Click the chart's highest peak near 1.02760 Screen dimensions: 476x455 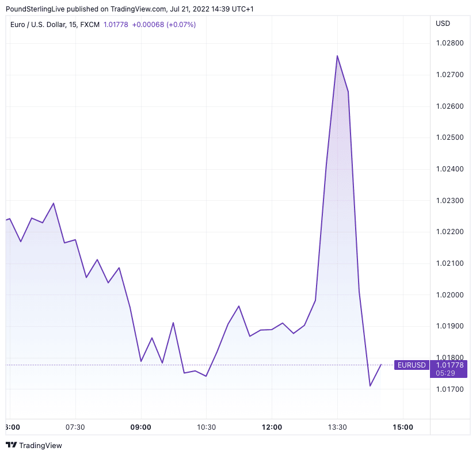coord(337,56)
